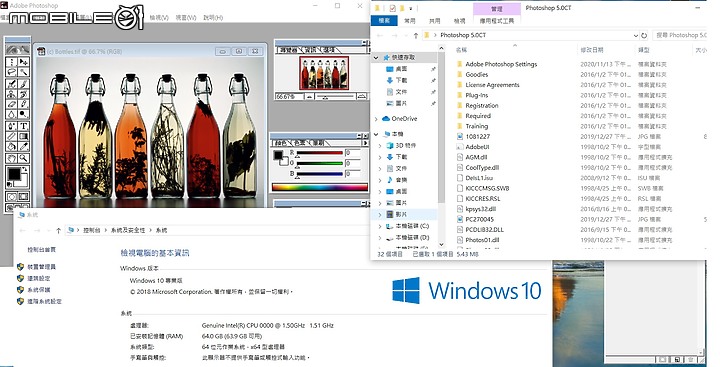
Task: Open Photoshop 說明(H) menu
Action: point(213,17)
